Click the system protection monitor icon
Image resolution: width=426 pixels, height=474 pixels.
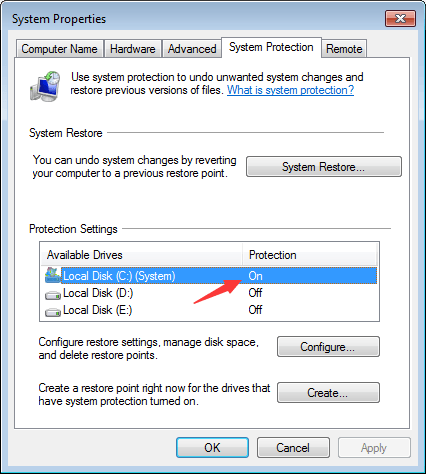[x=45, y=86]
